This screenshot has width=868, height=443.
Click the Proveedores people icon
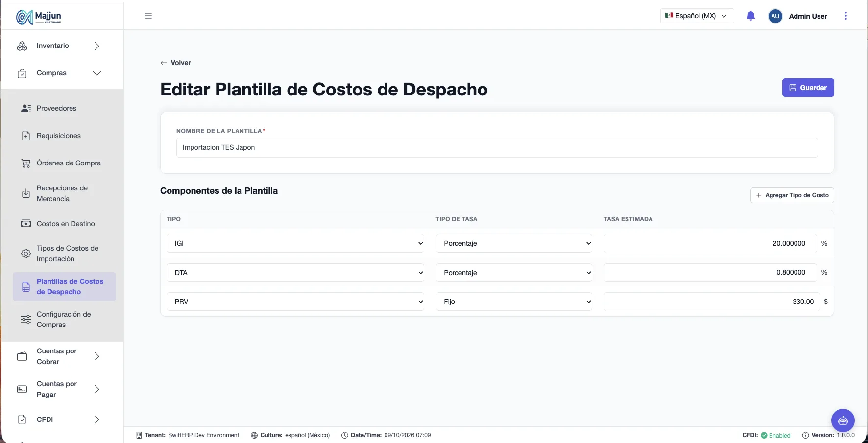click(26, 108)
